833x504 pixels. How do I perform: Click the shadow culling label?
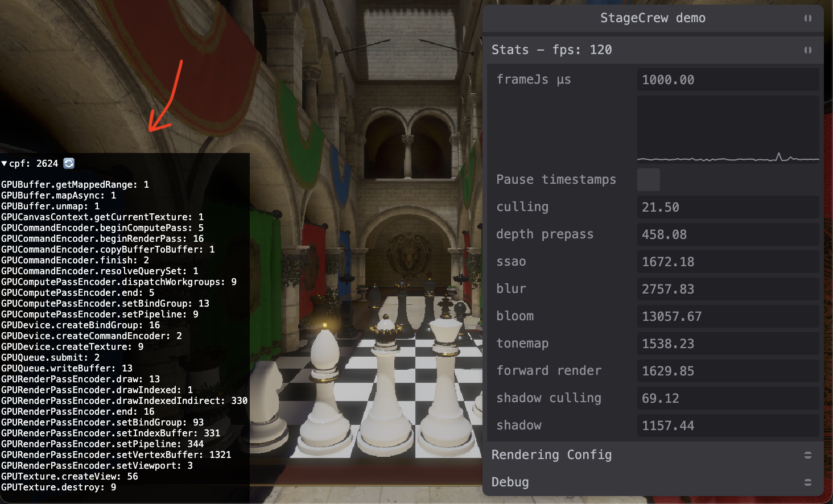tap(549, 398)
